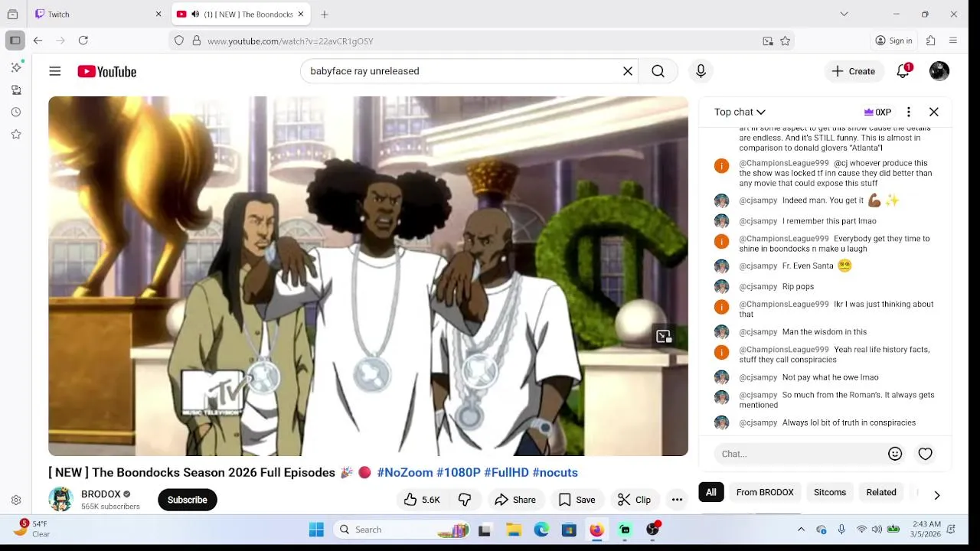Subscribe to the BRODOX channel
Viewport: 980px width, 551px height.
(x=188, y=500)
